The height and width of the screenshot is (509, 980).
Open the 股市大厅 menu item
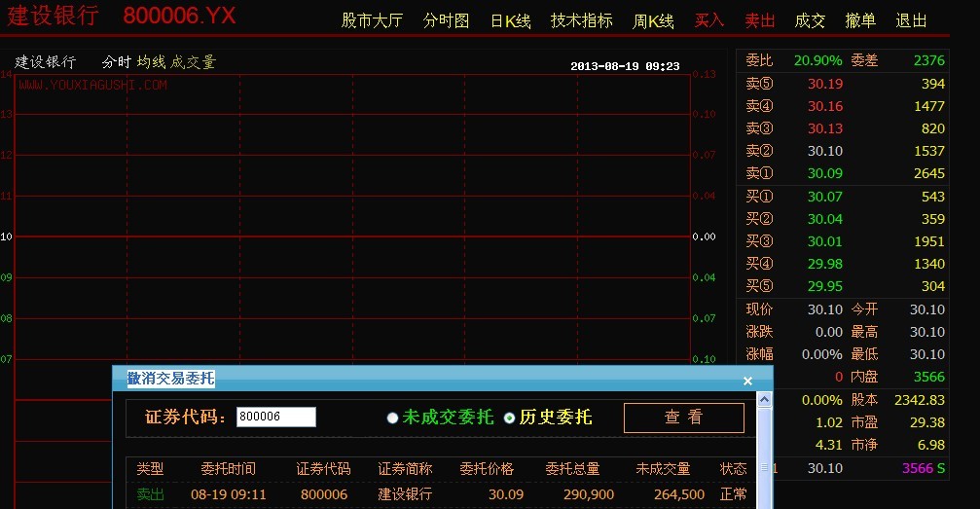pos(372,20)
